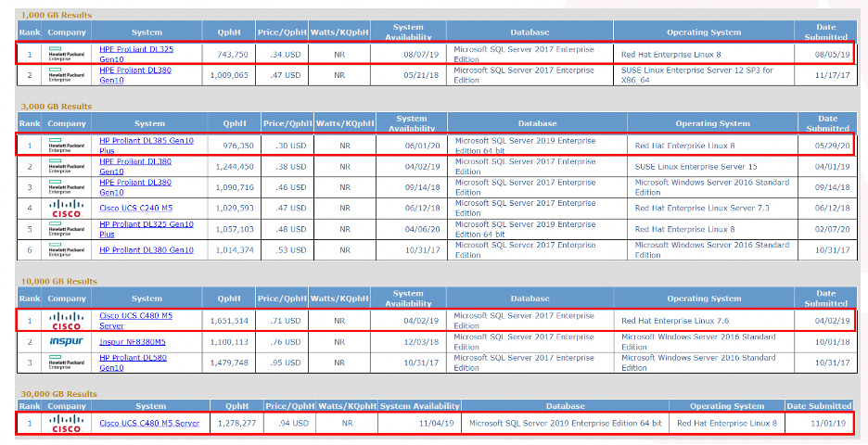Open the Inspur NF8380M5 link

click(x=133, y=342)
